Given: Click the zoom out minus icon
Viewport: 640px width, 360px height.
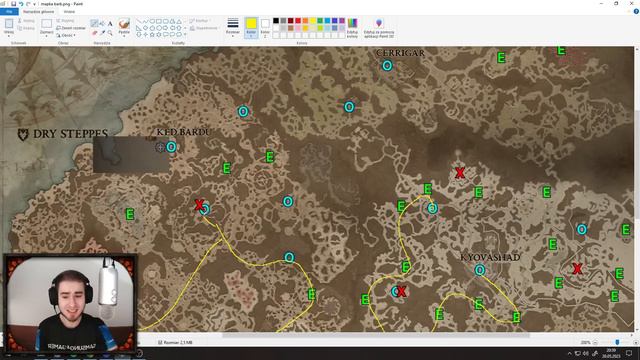Looking at the screenshot, I should (595, 342).
